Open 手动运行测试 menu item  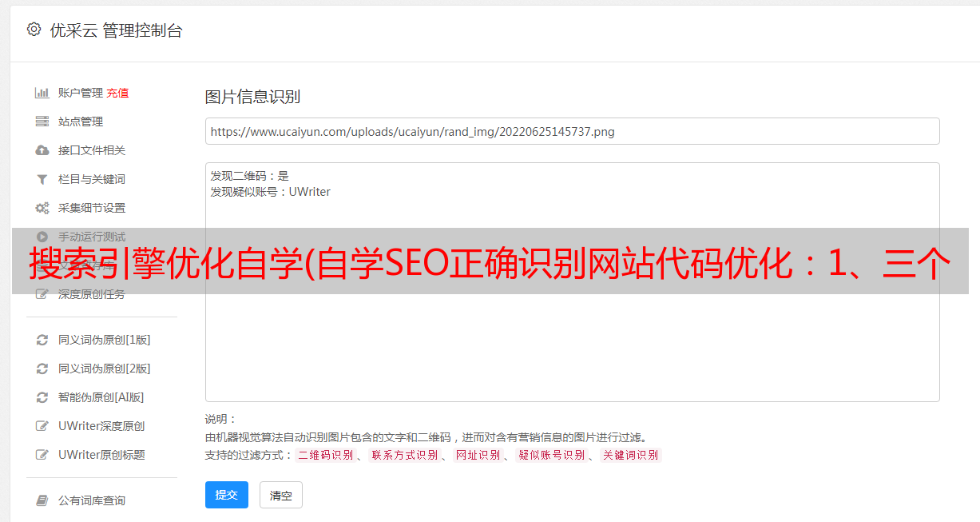pos(92,237)
